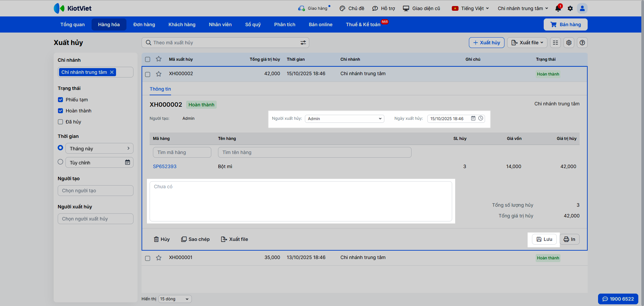Click the Hủy trash button
Viewport: 644px width, 306px height.
point(162,239)
